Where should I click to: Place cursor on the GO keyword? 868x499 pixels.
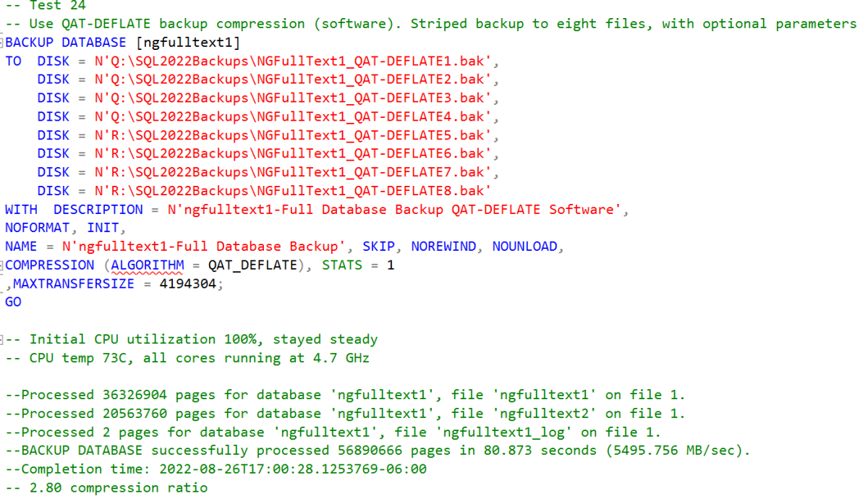coord(13,302)
